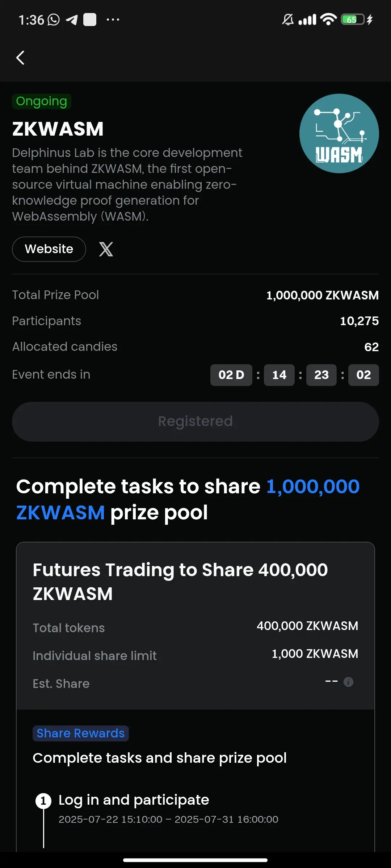Tap the Registered button

click(195, 421)
